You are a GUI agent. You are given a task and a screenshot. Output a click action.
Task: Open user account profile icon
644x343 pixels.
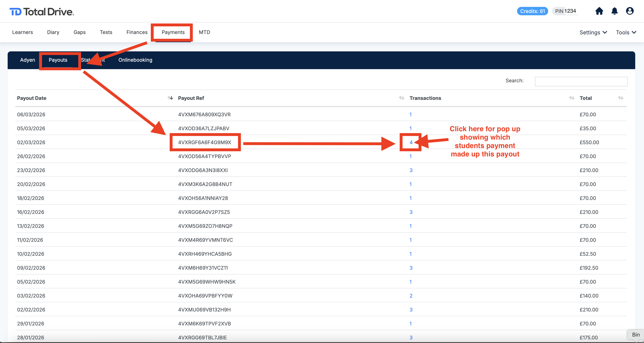pos(629,11)
